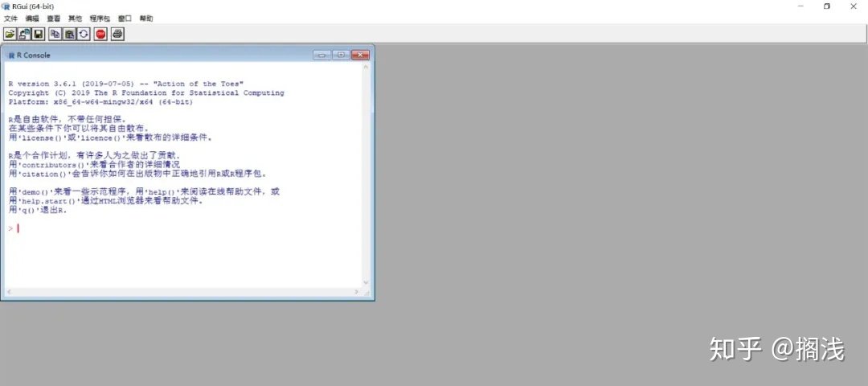Minimize the RGui main window
868x386 pixels.
801,6
